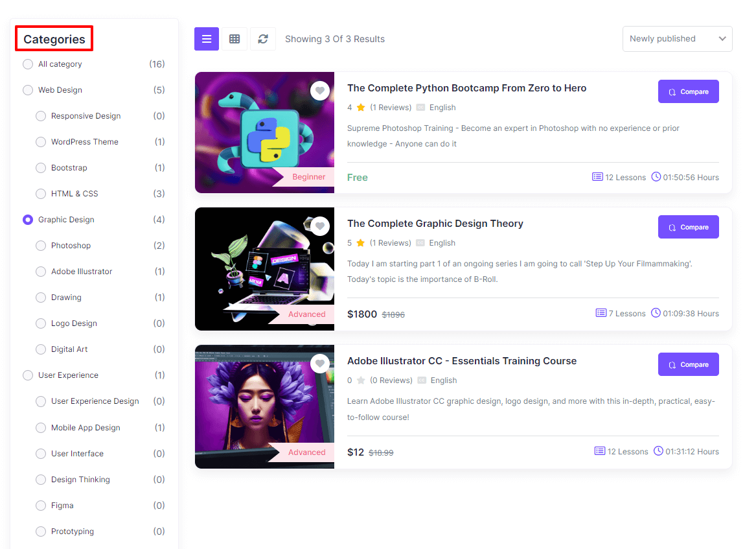Click the Python Bootcamp course thumbnail
Viewport: 756px width, 549px height.
(x=264, y=132)
